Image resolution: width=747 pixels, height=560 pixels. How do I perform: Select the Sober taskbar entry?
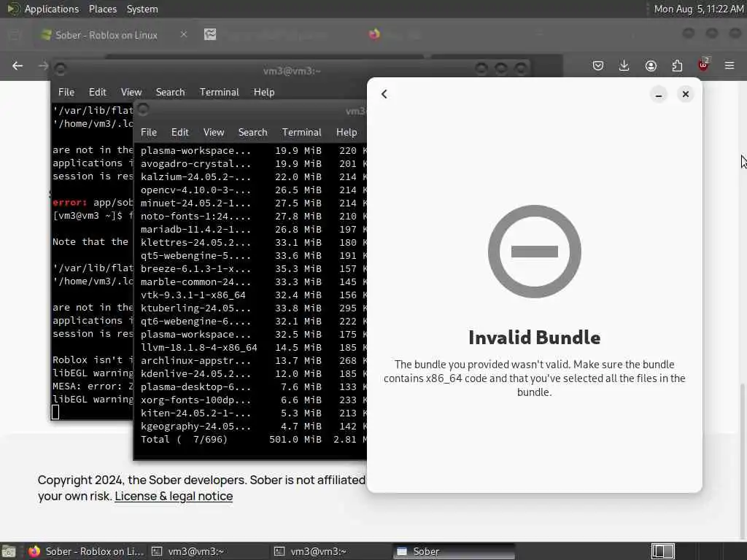coord(454,551)
